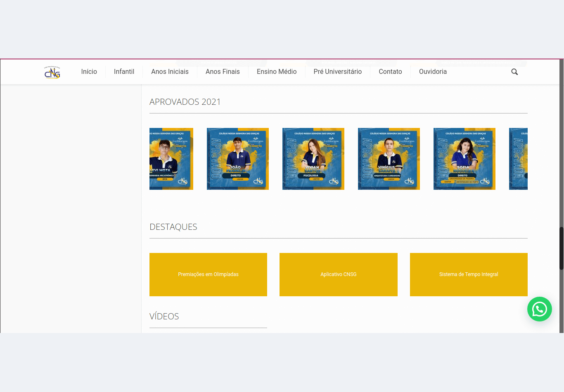564x392 pixels.
Task: Open the WhatsApp chat button
Action: [x=539, y=309]
